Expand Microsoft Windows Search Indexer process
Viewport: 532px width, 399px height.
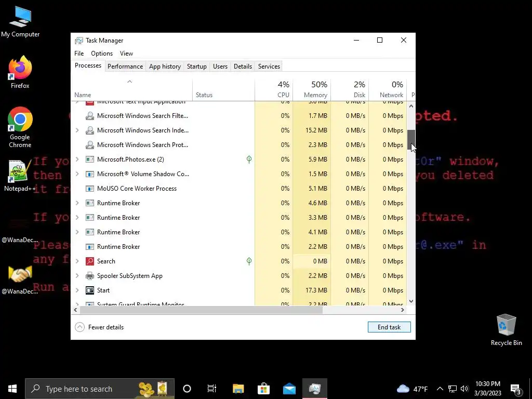point(77,130)
